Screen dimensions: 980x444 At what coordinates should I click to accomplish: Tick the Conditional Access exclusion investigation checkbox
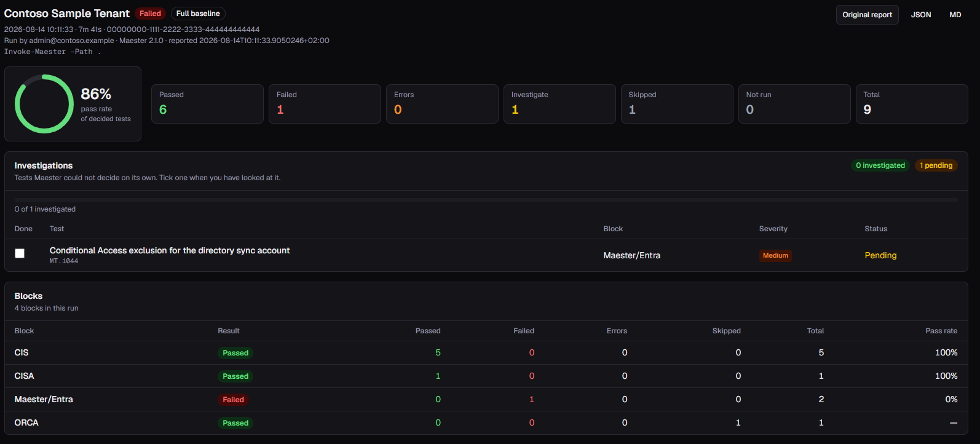[x=20, y=253]
